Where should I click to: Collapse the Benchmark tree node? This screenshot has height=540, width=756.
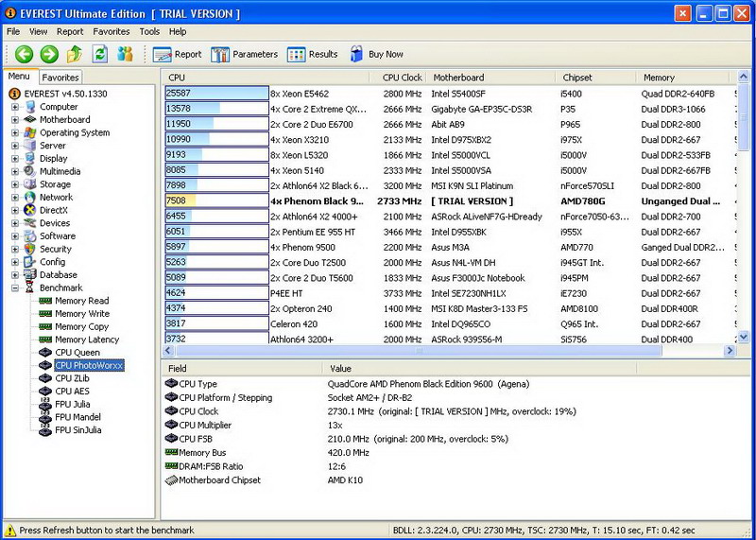[15, 288]
